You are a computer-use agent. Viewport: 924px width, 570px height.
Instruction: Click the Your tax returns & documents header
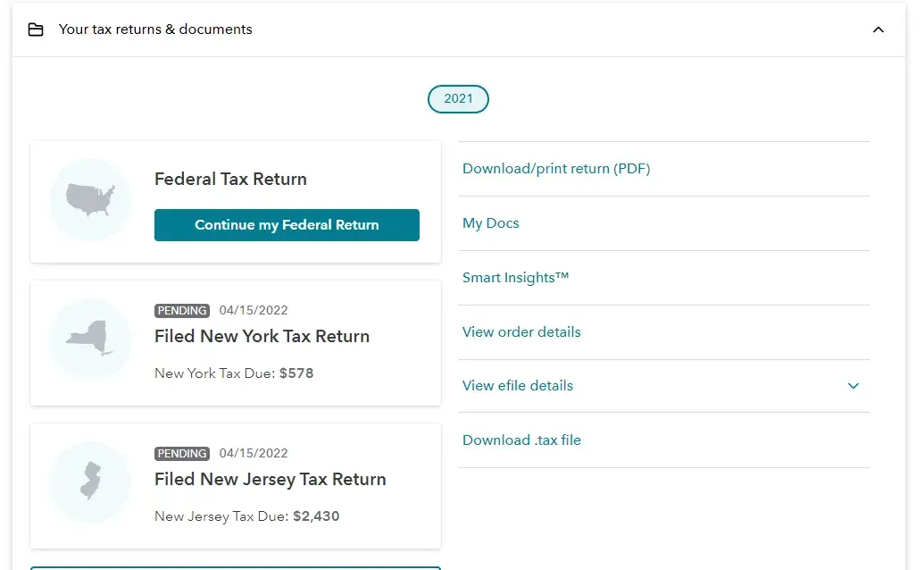click(x=155, y=29)
